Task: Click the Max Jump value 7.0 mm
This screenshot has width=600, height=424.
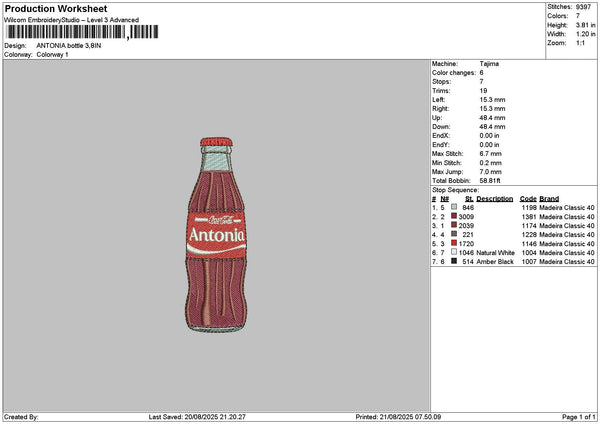Action: pyautogui.click(x=491, y=172)
